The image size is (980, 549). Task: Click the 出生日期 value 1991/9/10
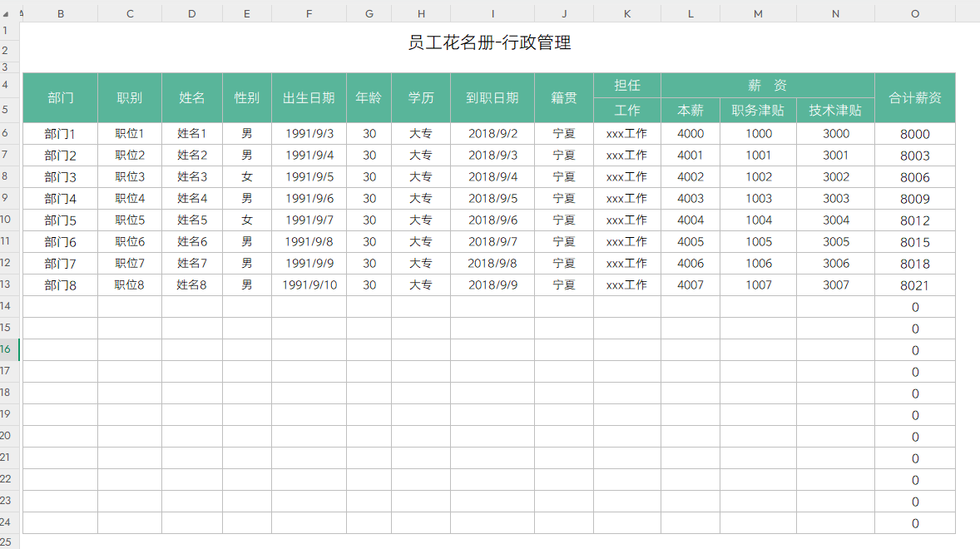pyautogui.click(x=309, y=284)
